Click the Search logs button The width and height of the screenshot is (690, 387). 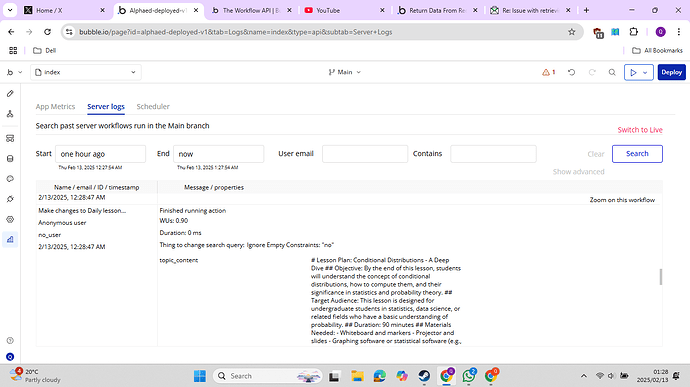coord(637,154)
